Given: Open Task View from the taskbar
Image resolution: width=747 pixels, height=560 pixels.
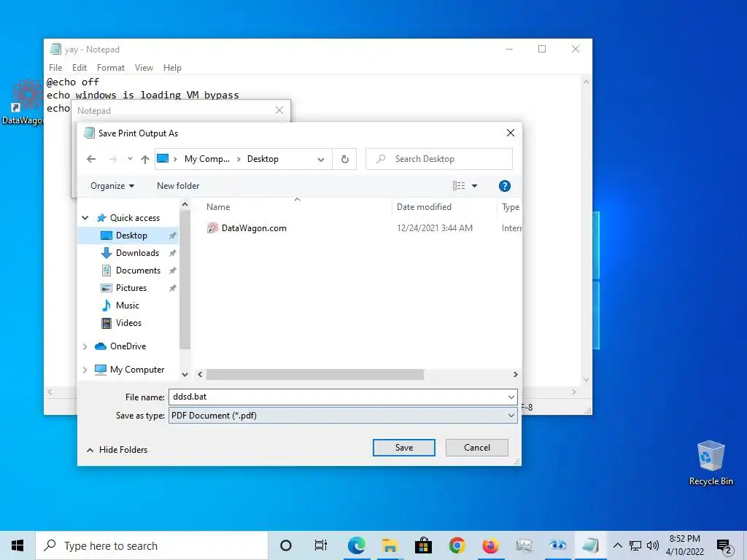Looking at the screenshot, I should coord(321,545).
